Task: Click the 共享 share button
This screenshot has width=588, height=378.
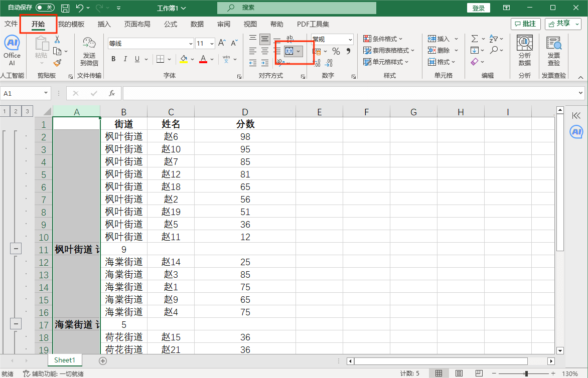Action: pyautogui.click(x=563, y=24)
